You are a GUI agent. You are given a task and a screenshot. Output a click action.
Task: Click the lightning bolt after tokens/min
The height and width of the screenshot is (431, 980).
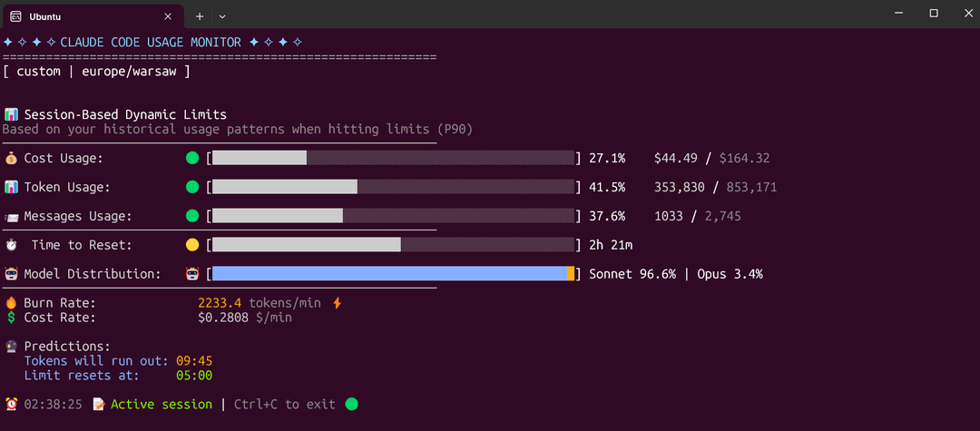pos(337,303)
